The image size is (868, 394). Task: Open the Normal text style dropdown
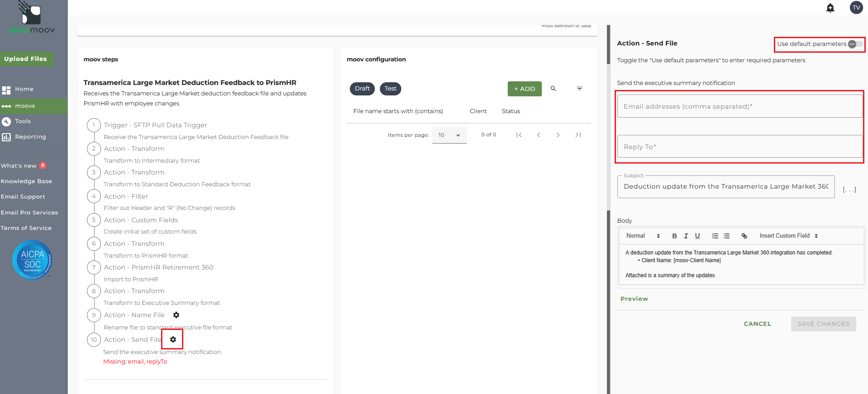click(643, 236)
